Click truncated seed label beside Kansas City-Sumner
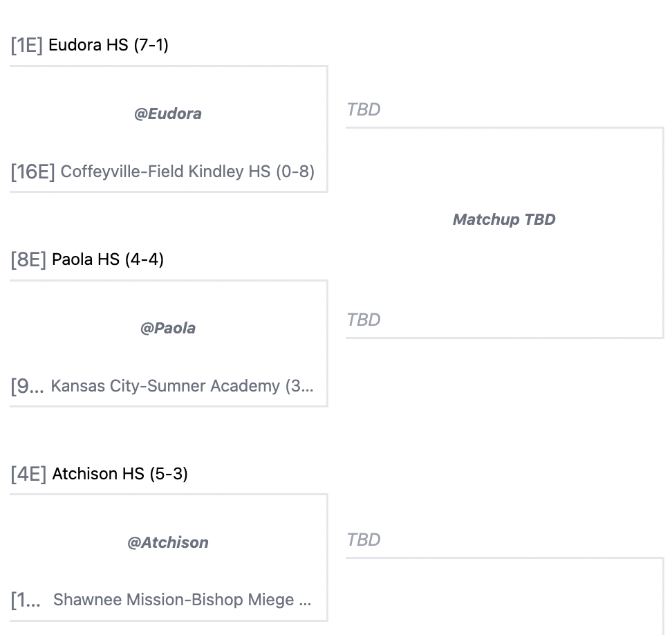672x635 pixels. coord(26,386)
